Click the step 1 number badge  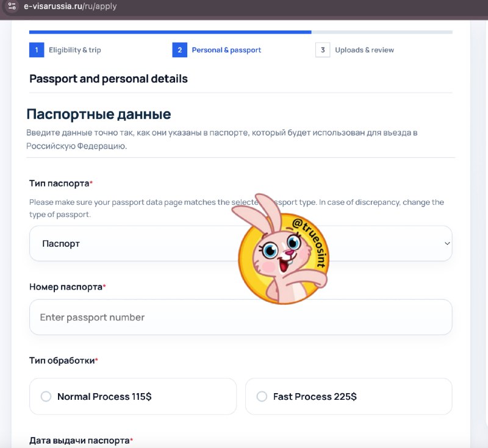pos(37,50)
